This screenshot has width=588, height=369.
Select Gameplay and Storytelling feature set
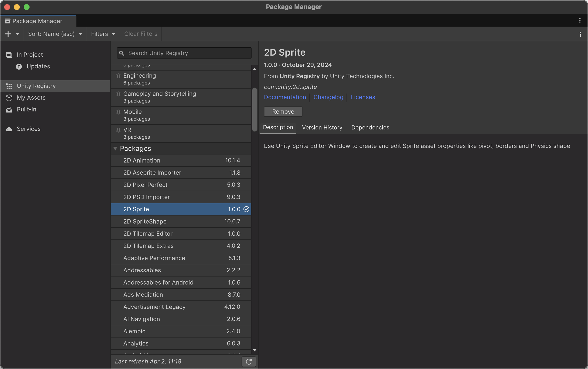click(x=181, y=97)
